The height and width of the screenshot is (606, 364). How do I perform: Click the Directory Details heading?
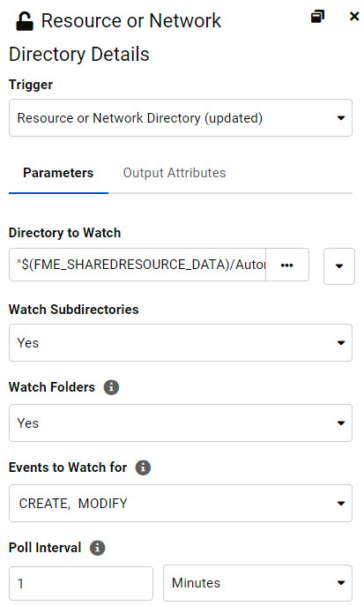click(78, 55)
